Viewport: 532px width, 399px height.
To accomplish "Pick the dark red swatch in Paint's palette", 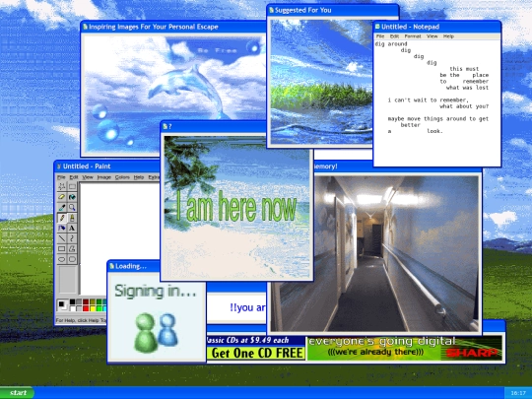I will 86,301.
